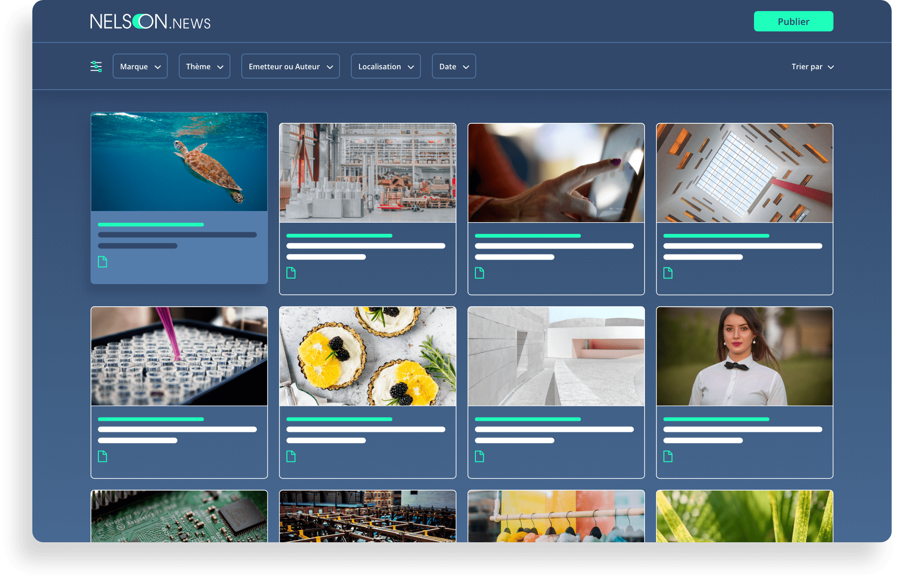Open the sea turtle photo
This screenshot has width=924, height=582.
[x=179, y=162]
